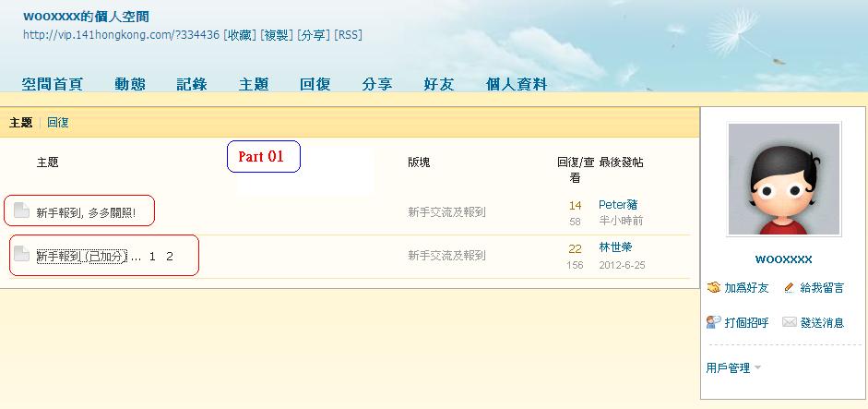
Task: Open the 記錄 navigation tab
Action: tap(192, 84)
